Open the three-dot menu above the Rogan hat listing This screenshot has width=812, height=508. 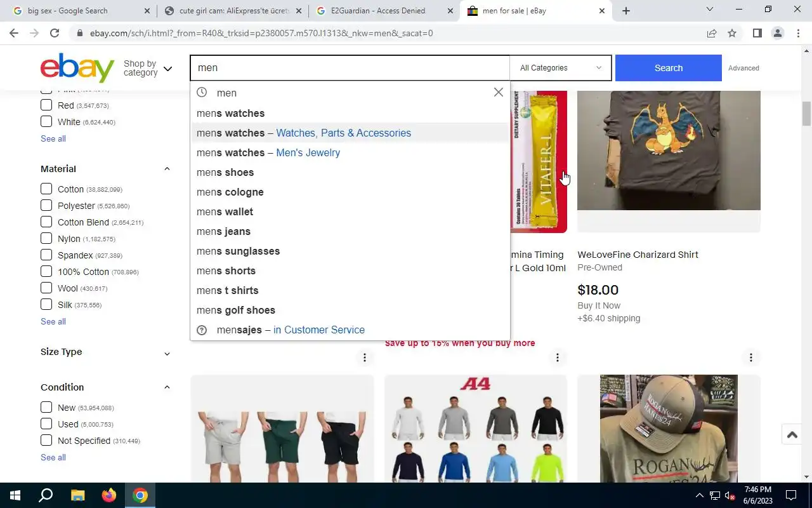coord(751,358)
